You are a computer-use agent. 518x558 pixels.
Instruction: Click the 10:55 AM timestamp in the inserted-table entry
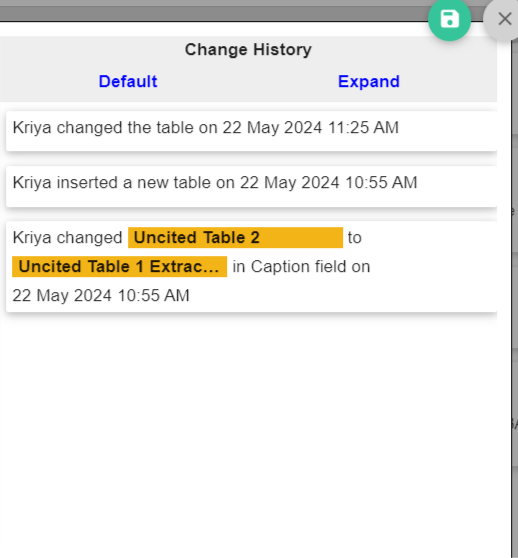click(381, 183)
